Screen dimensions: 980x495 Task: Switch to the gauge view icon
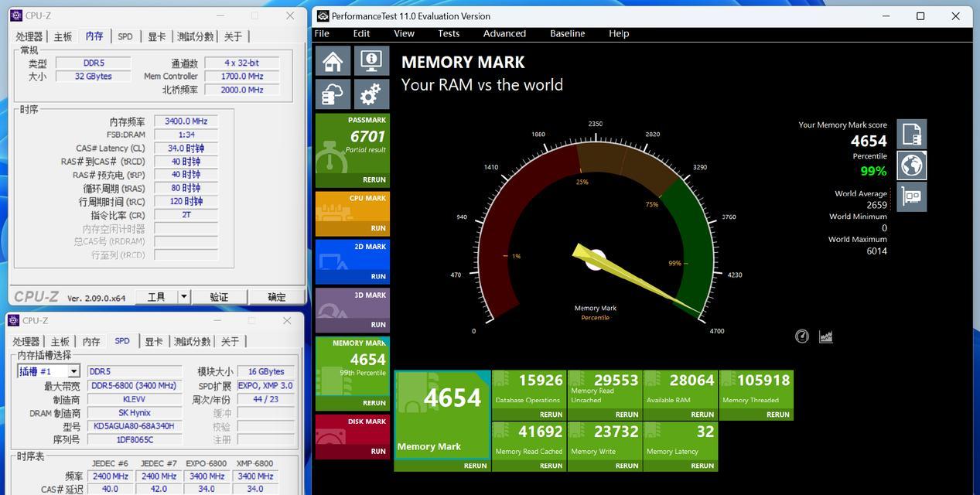pyautogui.click(x=802, y=336)
